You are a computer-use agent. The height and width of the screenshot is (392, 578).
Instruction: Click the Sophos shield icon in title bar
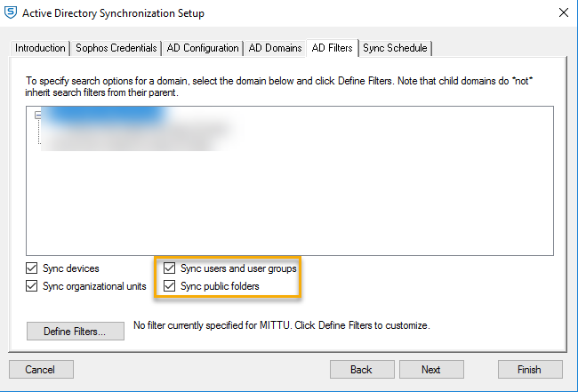(x=12, y=13)
